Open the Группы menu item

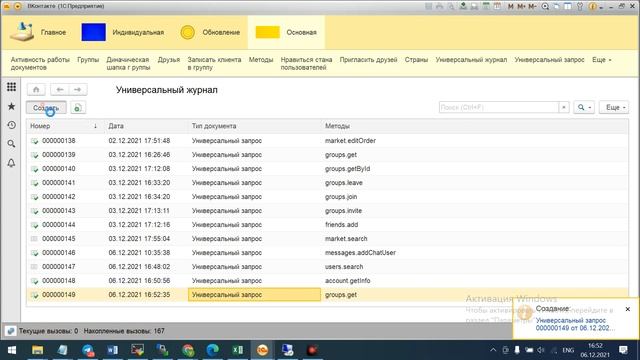click(88, 60)
